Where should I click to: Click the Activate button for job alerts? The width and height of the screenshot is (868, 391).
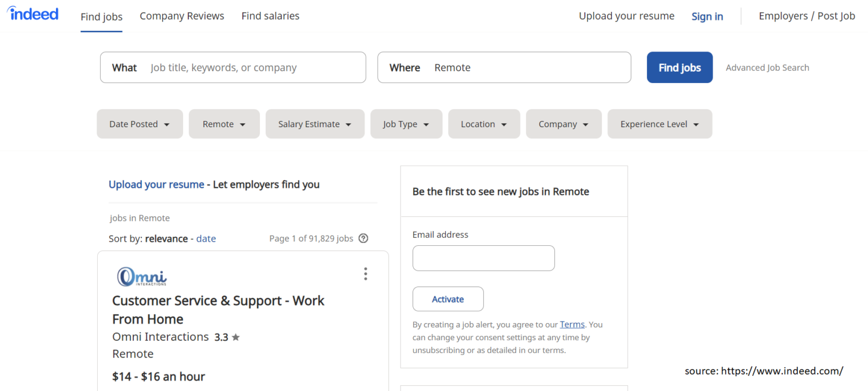pyautogui.click(x=448, y=299)
